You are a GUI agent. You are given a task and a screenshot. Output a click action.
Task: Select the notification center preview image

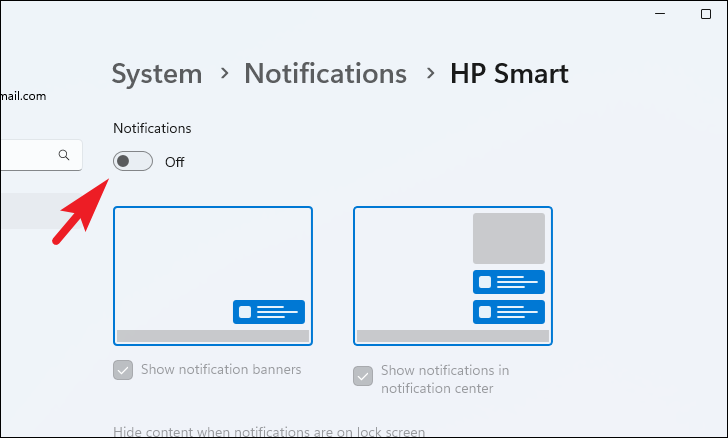pyautogui.click(x=453, y=276)
